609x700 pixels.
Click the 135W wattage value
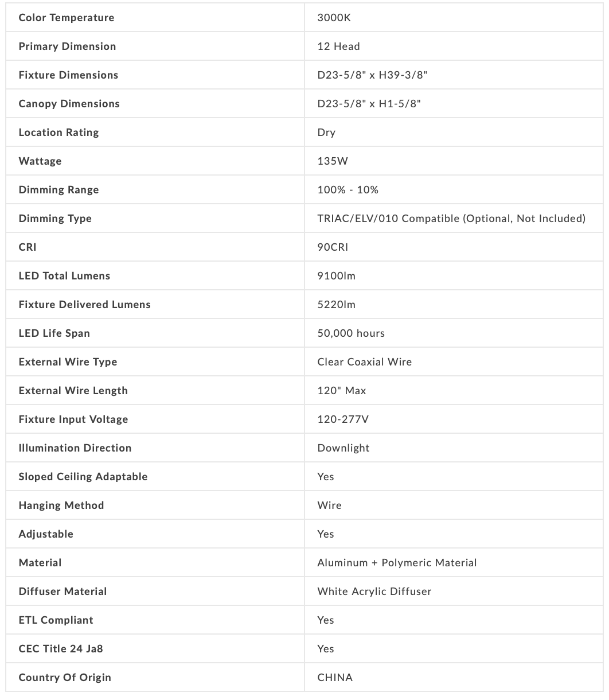point(333,161)
